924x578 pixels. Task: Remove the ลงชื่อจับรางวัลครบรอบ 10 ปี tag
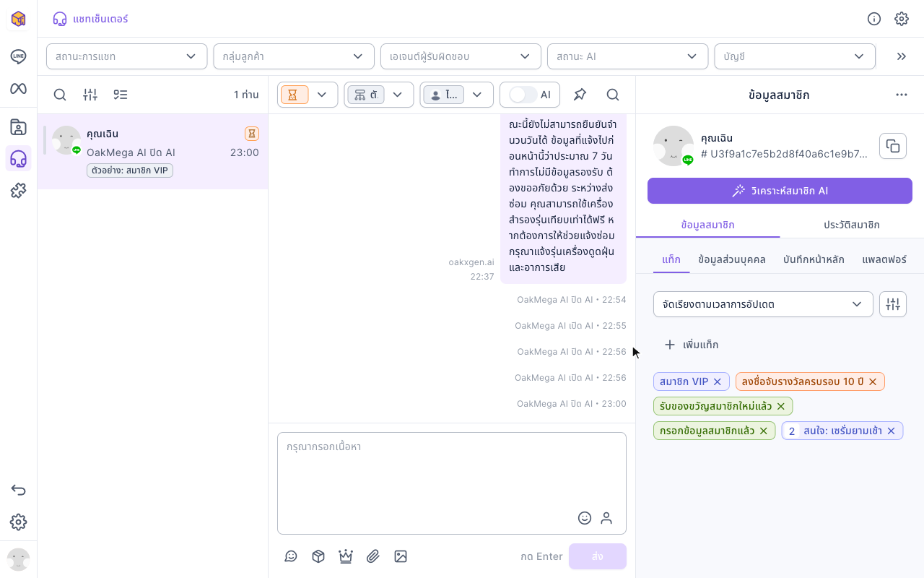click(873, 381)
